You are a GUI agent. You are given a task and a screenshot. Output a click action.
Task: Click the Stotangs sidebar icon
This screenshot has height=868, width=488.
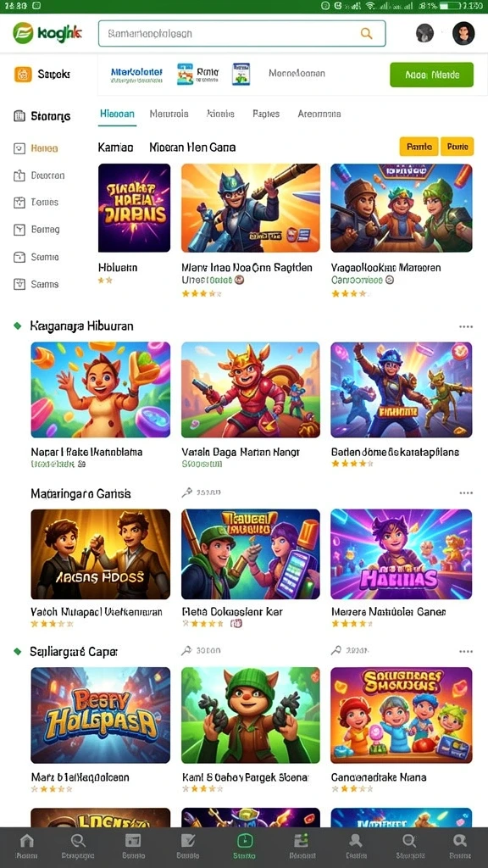tap(19, 115)
